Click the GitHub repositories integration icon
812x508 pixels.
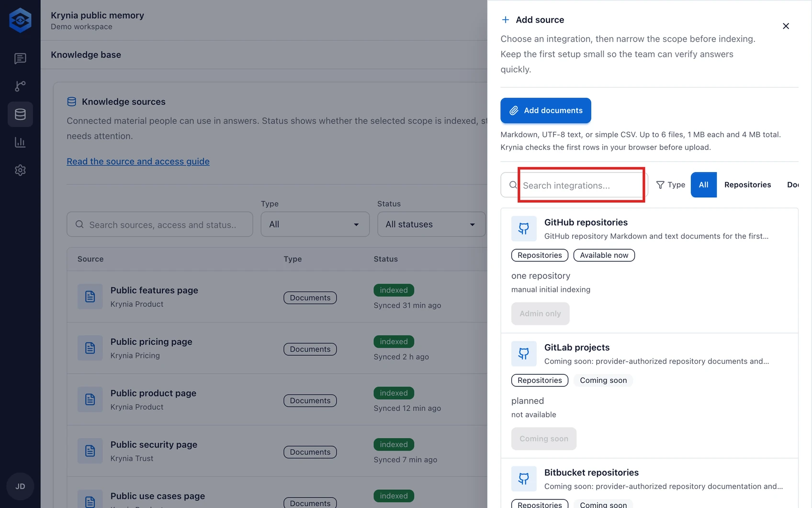524,229
